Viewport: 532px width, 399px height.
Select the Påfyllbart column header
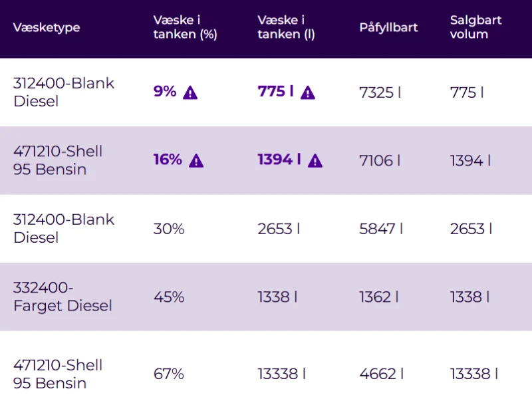tap(388, 27)
